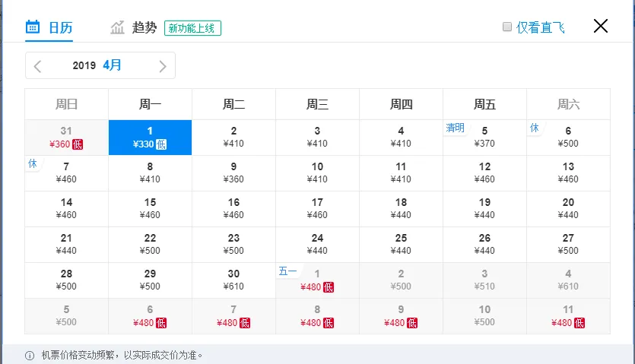The width and height of the screenshot is (635, 364).
Task: Click the 清明 holiday tag on April 5
Action: tap(455, 128)
